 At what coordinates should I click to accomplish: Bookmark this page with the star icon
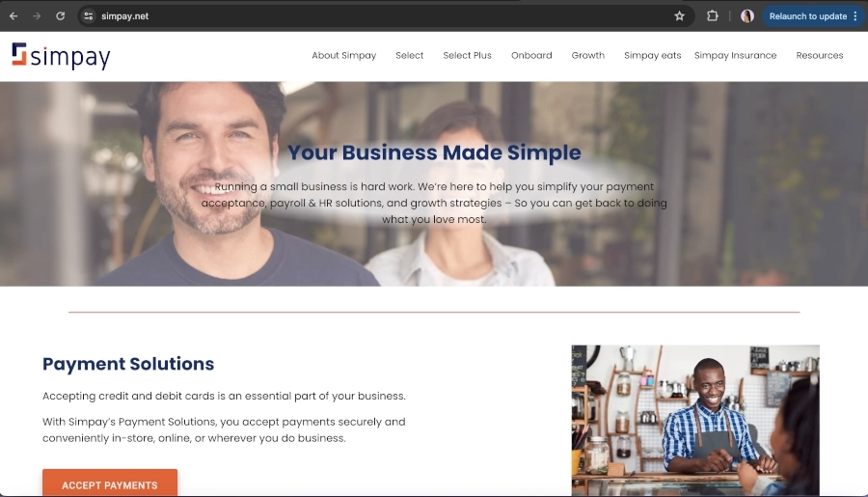coord(679,16)
